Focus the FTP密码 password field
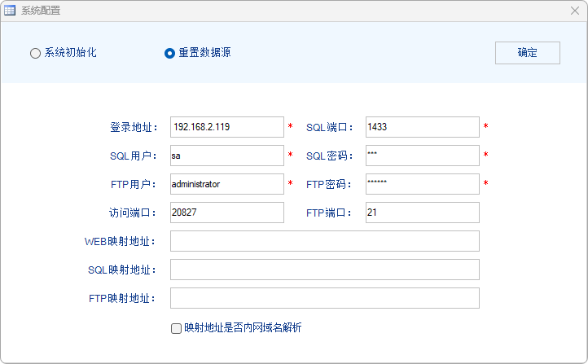This screenshot has width=588, height=364. [422, 184]
